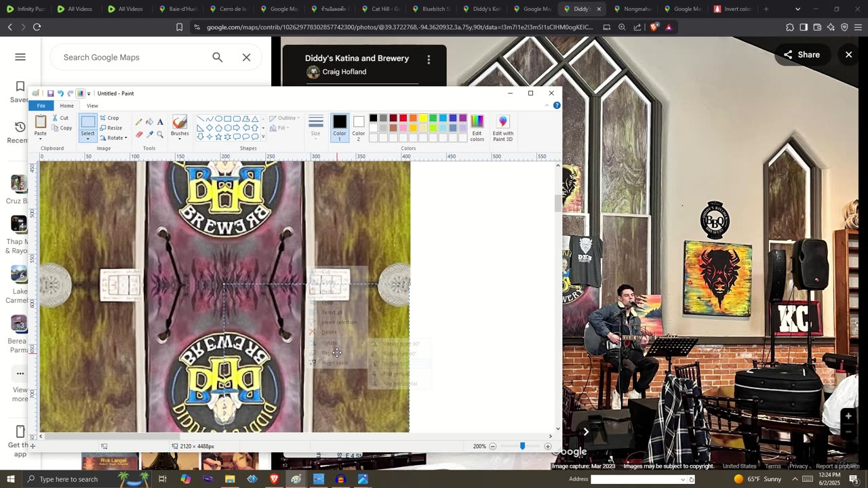This screenshot has width=868, height=488.
Task: Click the Terms link below the photo
Action: point(773,466)
